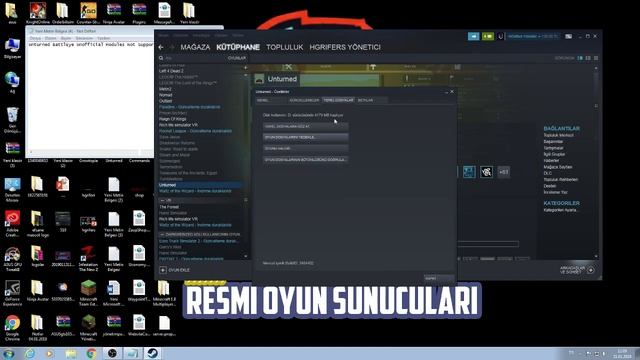Switch to the GÜNCELLEMELER tab

(304, 100)
